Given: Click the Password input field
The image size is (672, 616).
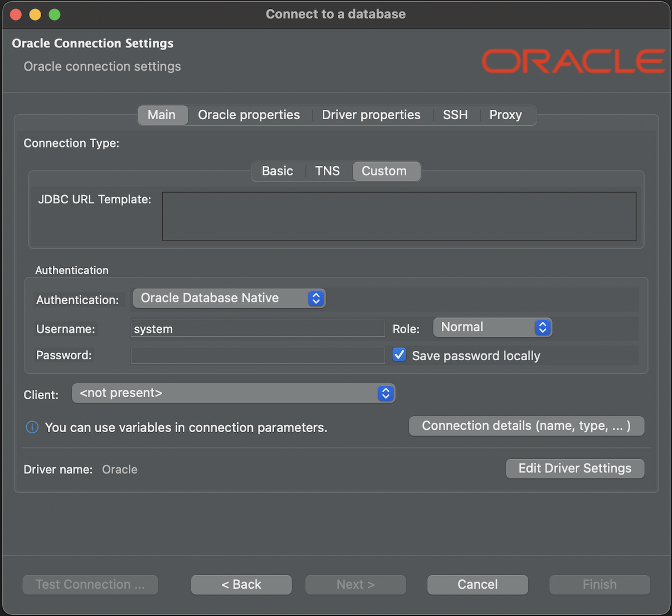Looking at the screenshot, I should 257,355.
